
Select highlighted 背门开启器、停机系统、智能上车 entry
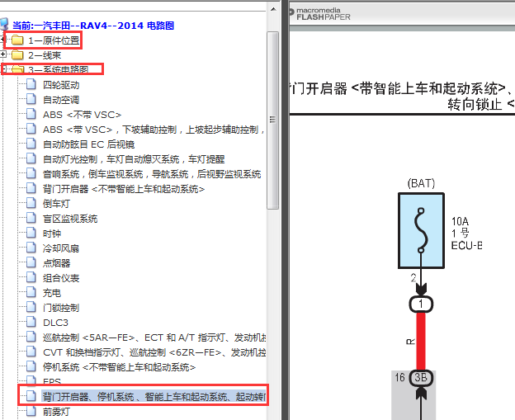tap(154, 397)
